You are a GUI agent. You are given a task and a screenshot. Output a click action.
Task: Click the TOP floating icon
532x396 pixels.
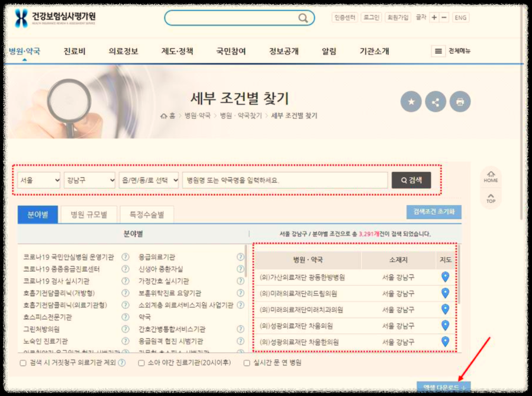pos(490,197)
